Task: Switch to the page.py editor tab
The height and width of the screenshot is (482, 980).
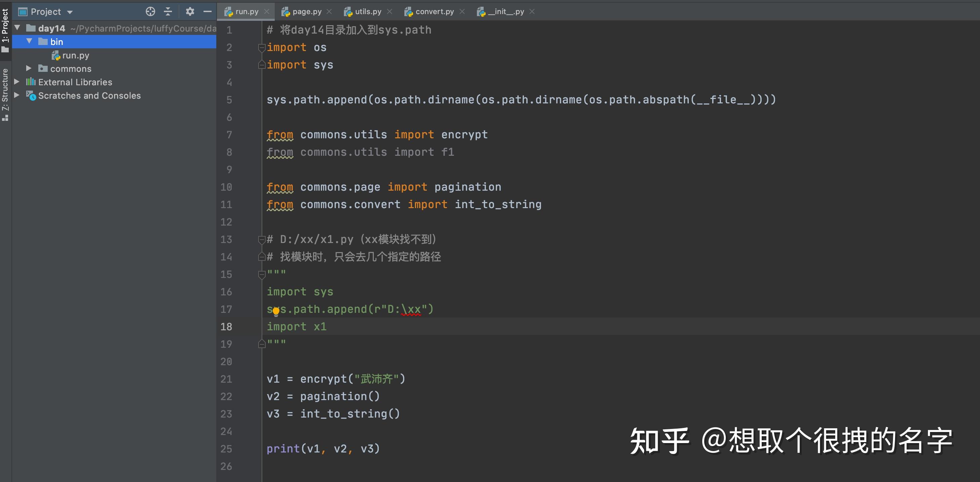Action: click(x=307, y=11)
